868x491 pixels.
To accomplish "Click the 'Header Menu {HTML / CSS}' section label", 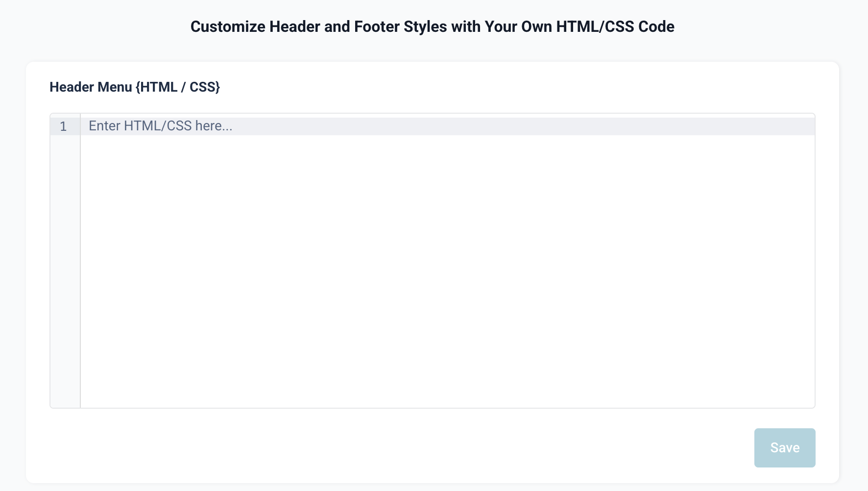I will (x=134, y=87).
